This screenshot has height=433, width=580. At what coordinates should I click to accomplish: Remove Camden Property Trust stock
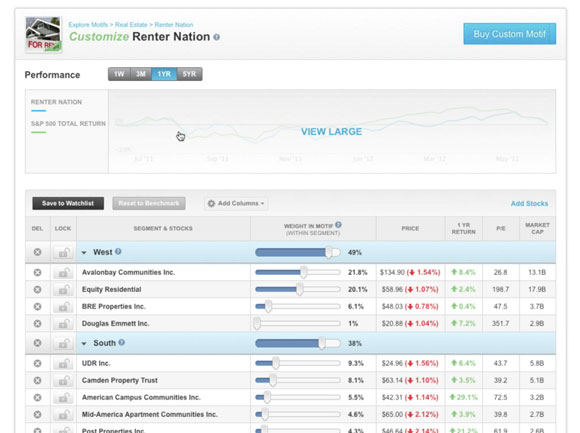(37, 380)
